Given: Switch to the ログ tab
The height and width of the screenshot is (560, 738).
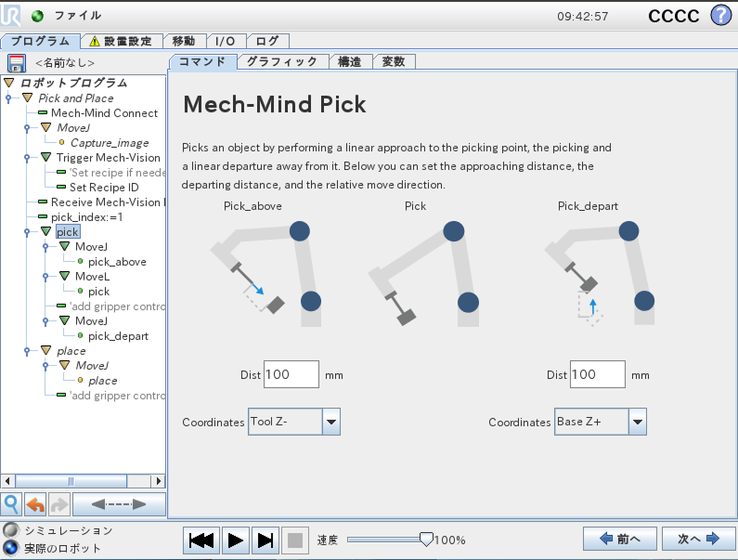Looking at the screenshot, I should (x=266, y=42).
